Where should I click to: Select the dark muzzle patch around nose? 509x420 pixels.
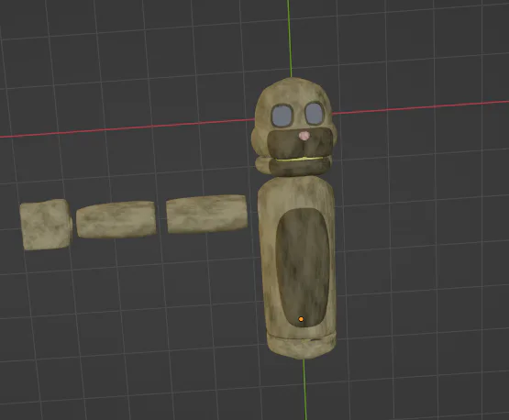coord(300,142)
